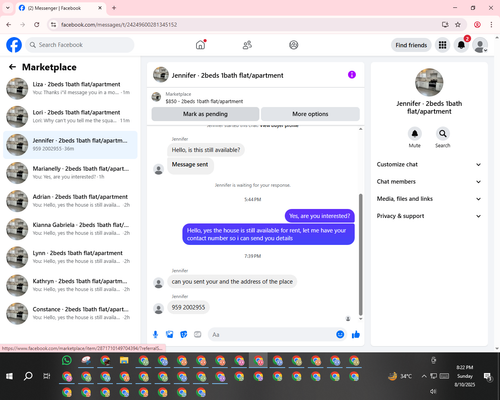Go back with the Marketplace arrow
The height and width of the screenshot is (400, 500).
coord(13,67)
